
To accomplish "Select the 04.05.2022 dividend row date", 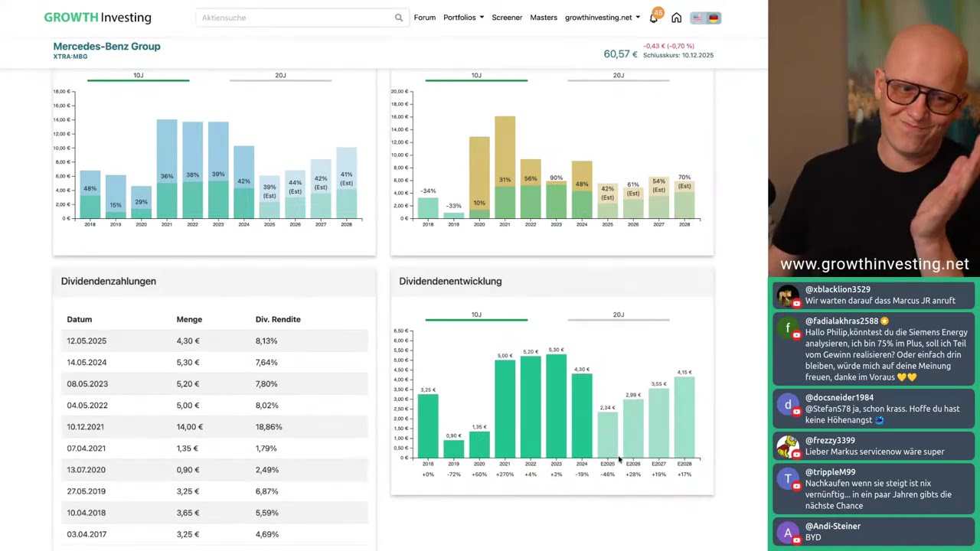I will click(87, 405).
